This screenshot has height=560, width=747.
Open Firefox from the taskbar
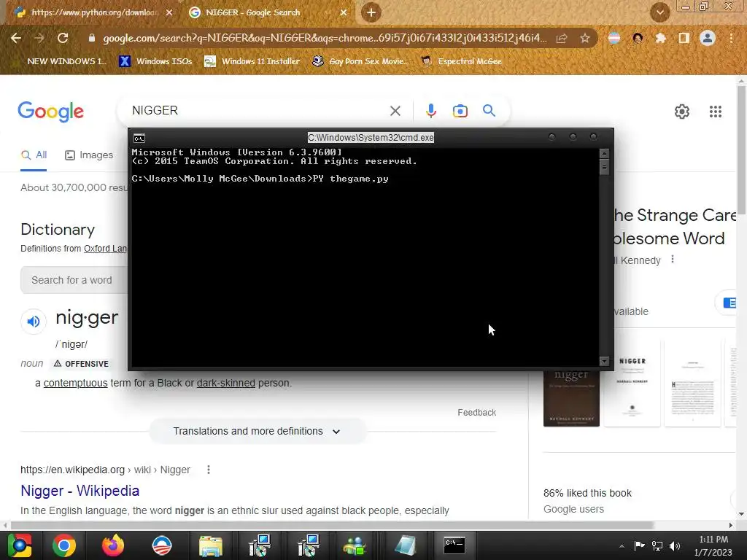point(113,545)
